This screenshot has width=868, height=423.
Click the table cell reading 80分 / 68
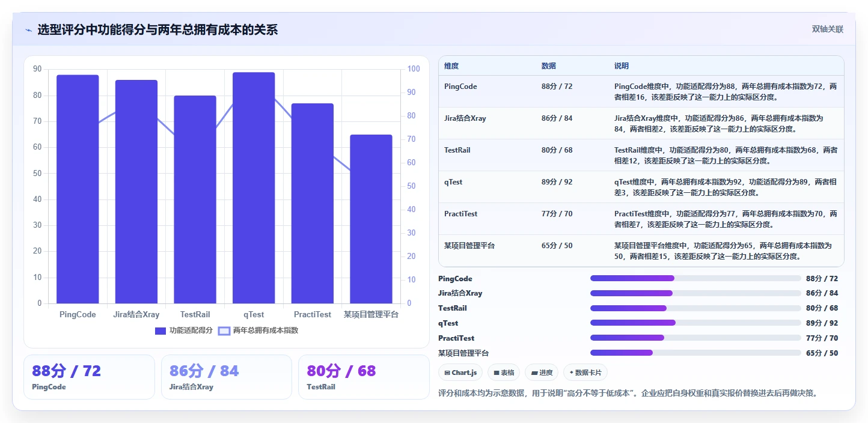(x=557, y=150)
